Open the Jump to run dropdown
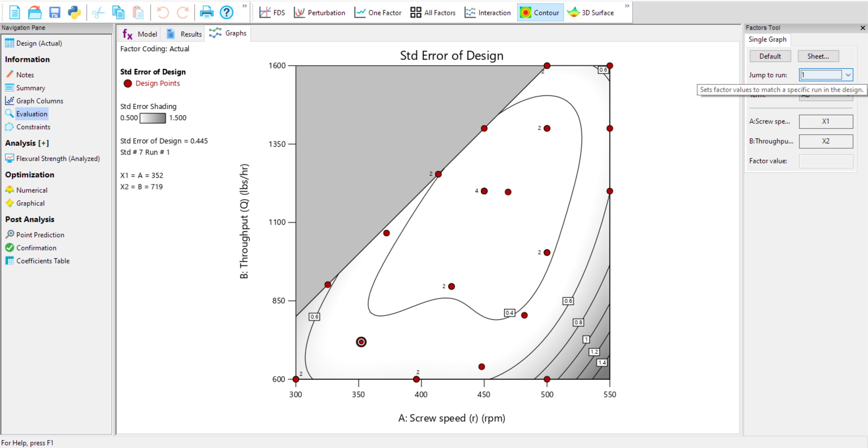Viewport: 868px width, 448px height. pyautogui.click(x=848, y=75)
